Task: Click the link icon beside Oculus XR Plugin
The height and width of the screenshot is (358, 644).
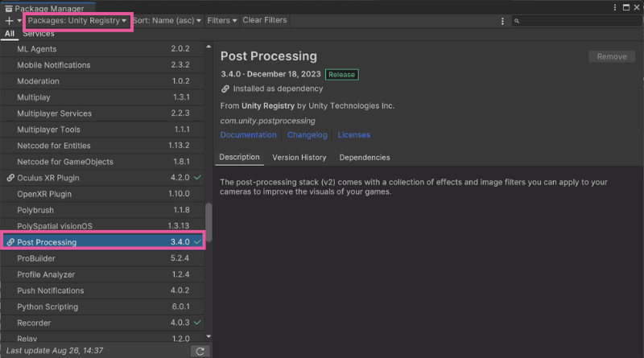Action: coord(10,178)
